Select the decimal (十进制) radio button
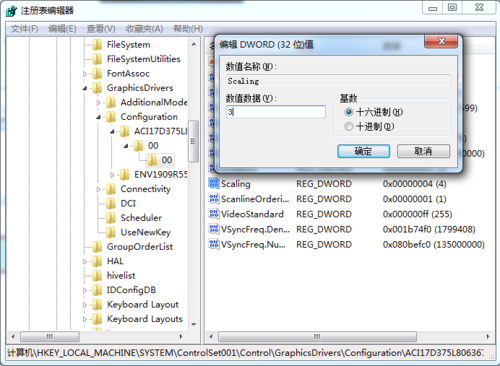 tap(349, 127)
